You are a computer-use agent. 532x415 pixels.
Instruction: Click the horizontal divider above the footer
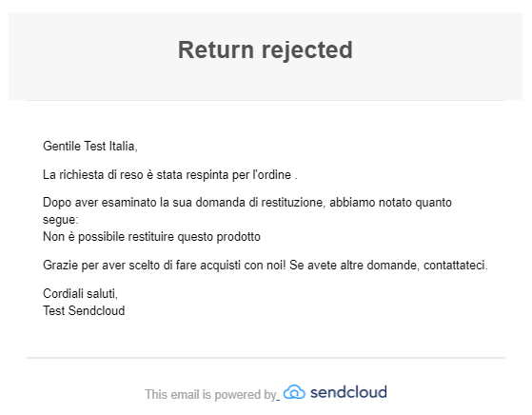(266, 358)
